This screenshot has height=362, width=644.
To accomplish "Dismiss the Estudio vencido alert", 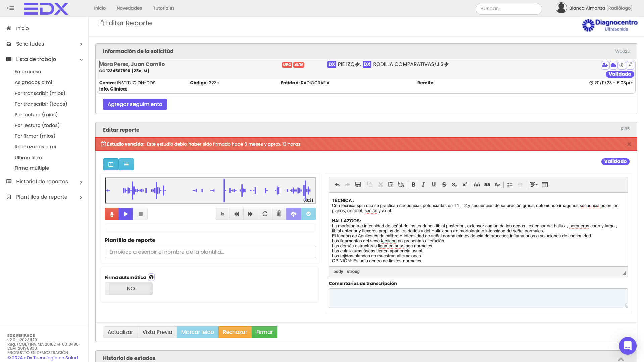I will [x=629, y=144].
